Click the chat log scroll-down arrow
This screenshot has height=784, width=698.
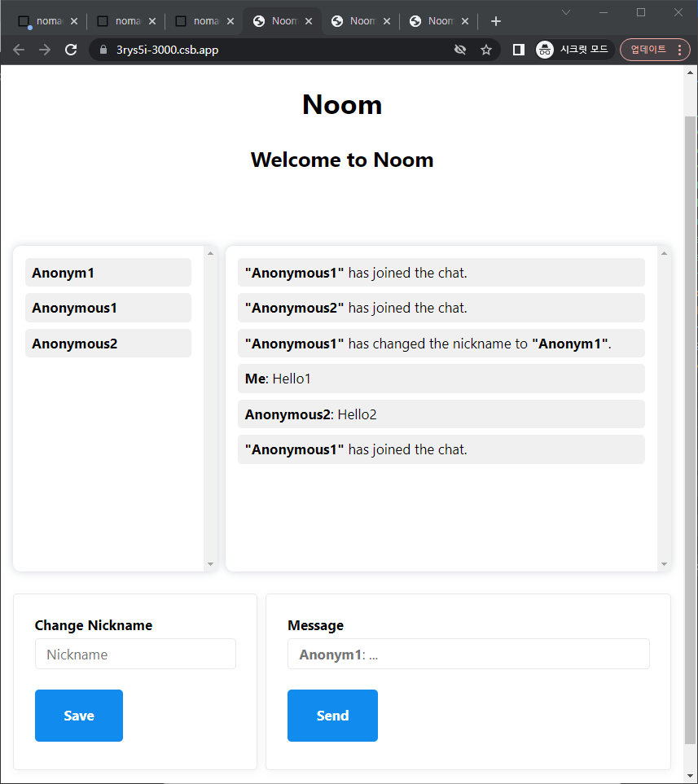(x=664, y=564)
